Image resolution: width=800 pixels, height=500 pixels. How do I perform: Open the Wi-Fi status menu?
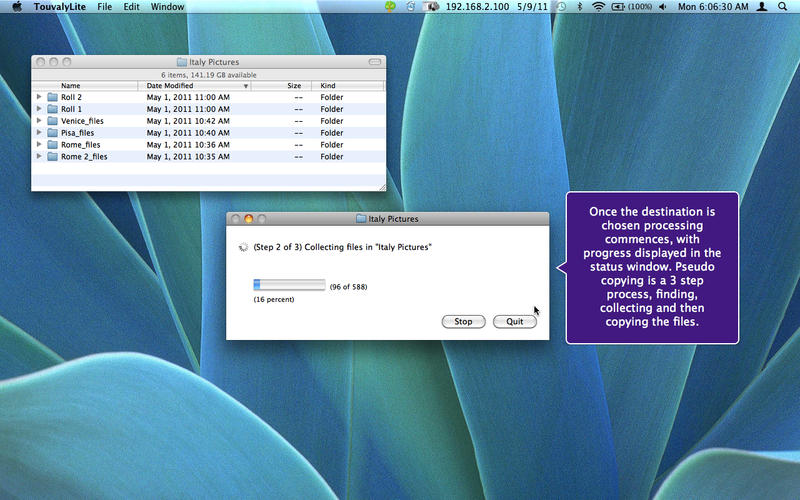pos(598,7)
